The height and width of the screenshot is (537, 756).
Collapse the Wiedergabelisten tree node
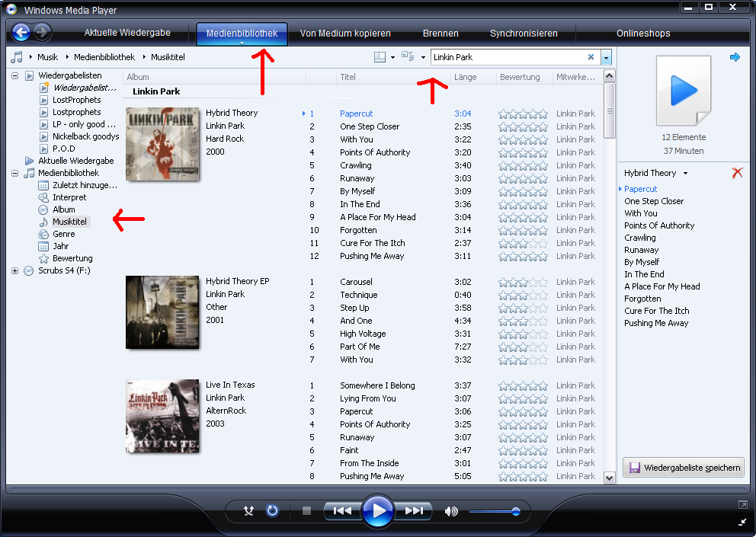pos(15,76)
